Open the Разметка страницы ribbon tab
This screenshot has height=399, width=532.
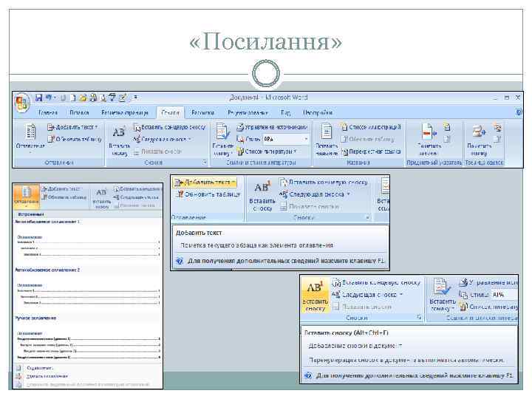click(x=125, y=112)
